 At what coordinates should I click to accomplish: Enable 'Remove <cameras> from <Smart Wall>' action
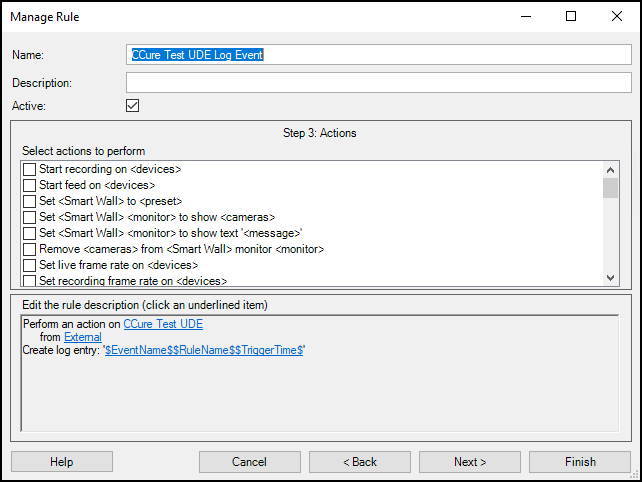tap(29, 249)
